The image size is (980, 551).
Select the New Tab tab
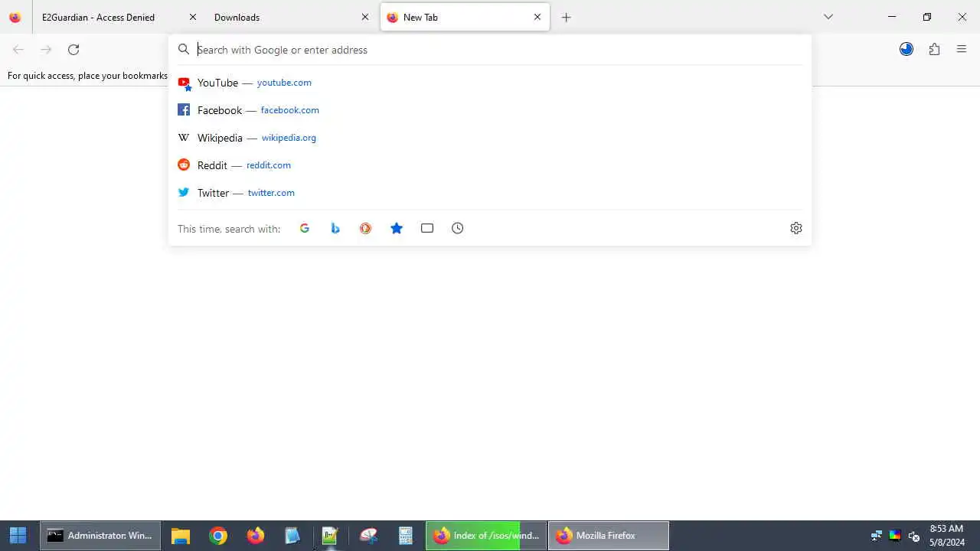(465, 17)
